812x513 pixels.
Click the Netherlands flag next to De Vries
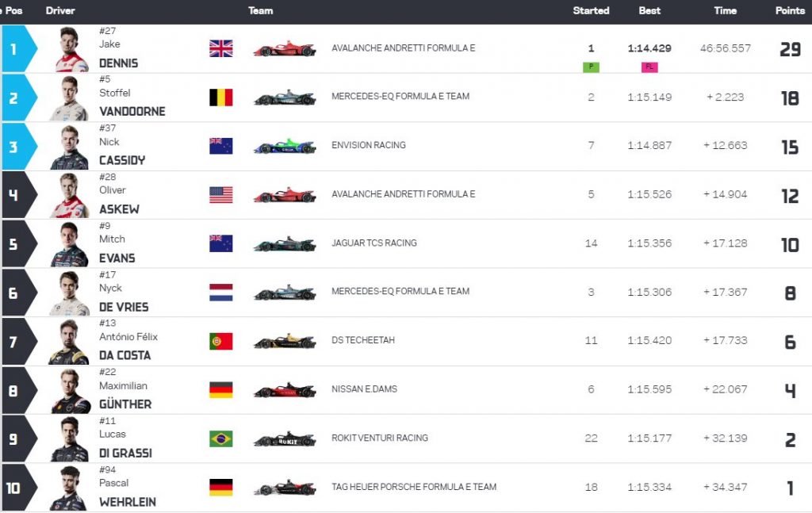point(221,293)
